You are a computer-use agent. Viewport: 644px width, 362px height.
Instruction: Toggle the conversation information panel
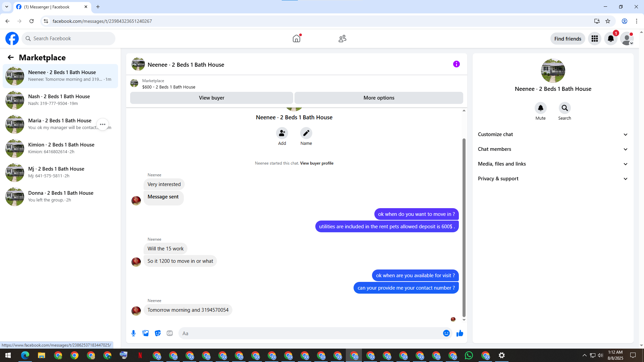456,64
